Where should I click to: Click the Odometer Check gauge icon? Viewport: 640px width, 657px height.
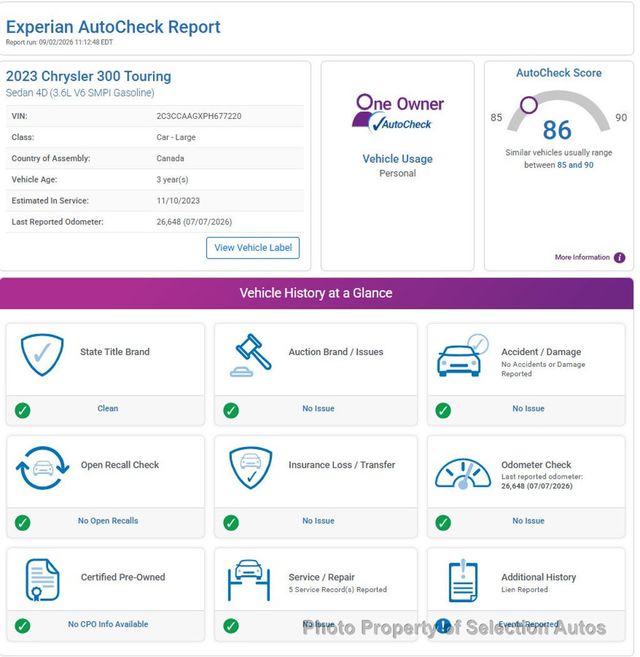(x=463, y=473)
